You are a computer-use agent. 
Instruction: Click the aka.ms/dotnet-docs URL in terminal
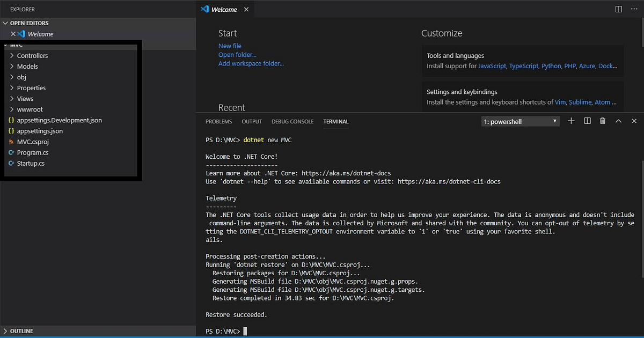coord(346,173)
